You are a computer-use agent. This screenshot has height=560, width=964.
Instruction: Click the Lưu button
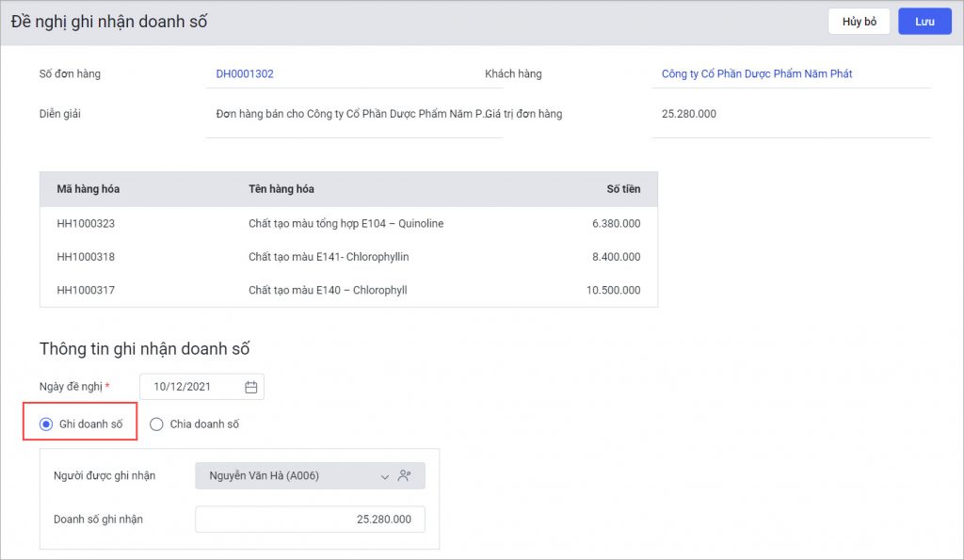coord(924,22)
